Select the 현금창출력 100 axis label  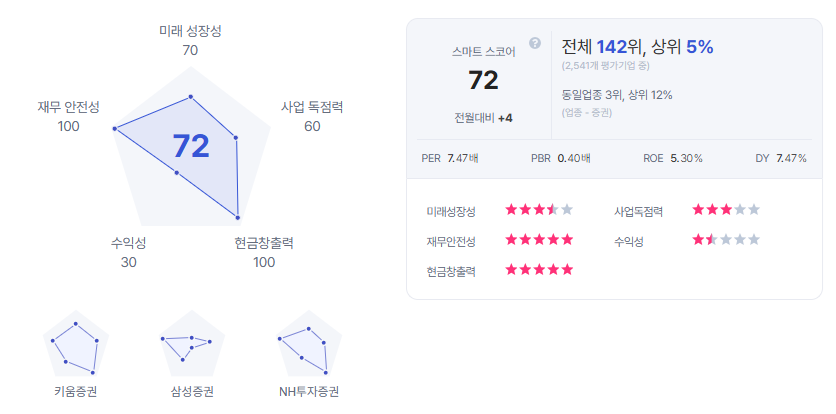[264, 253]
